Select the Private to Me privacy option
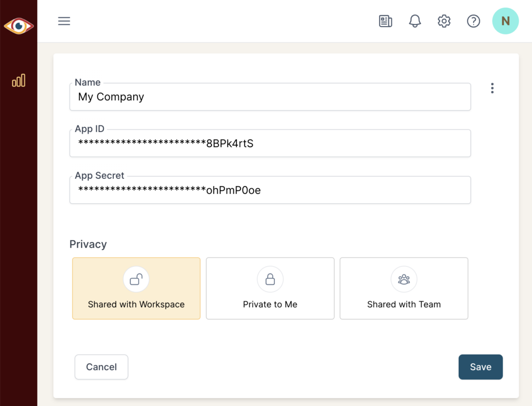 click(x=270, y=289)
